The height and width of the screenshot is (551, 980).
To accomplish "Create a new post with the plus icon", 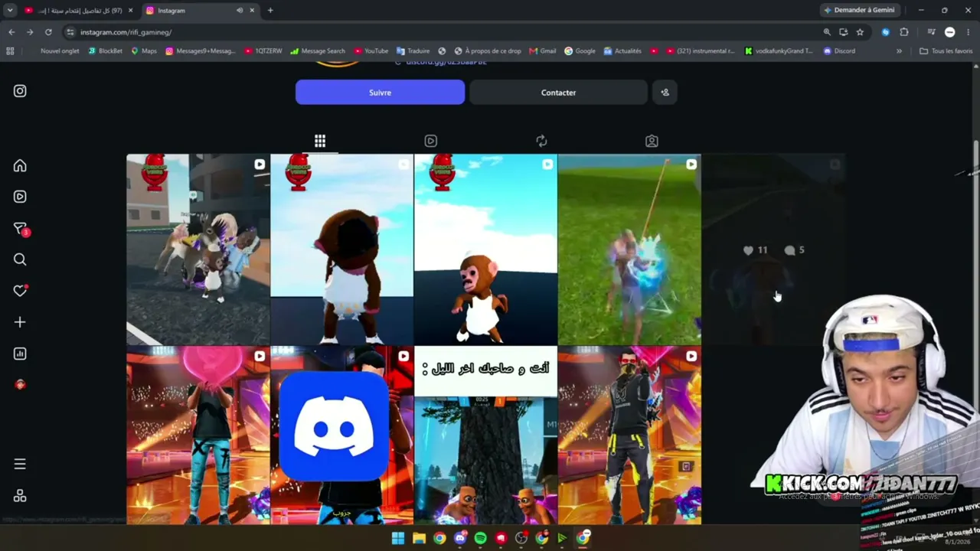I will 20,322.
